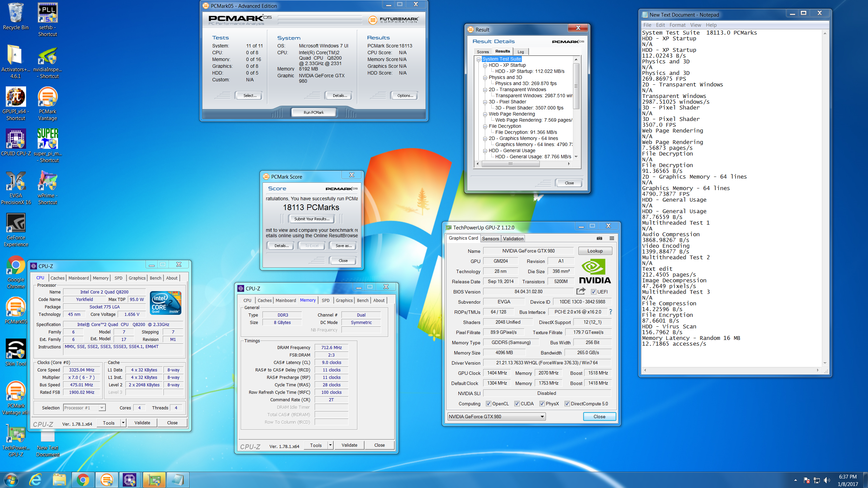The image size is (868, 488).
Task: Click the Notepad vertical scrollbar down arrow
Action: tap(825, 363)
